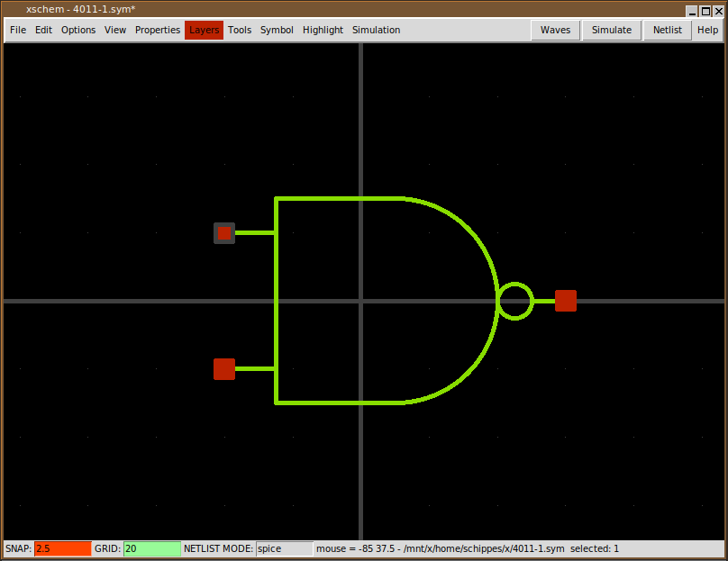Expand the Options menu
This screenshot has height=561, width=728.
pos(78,30)
